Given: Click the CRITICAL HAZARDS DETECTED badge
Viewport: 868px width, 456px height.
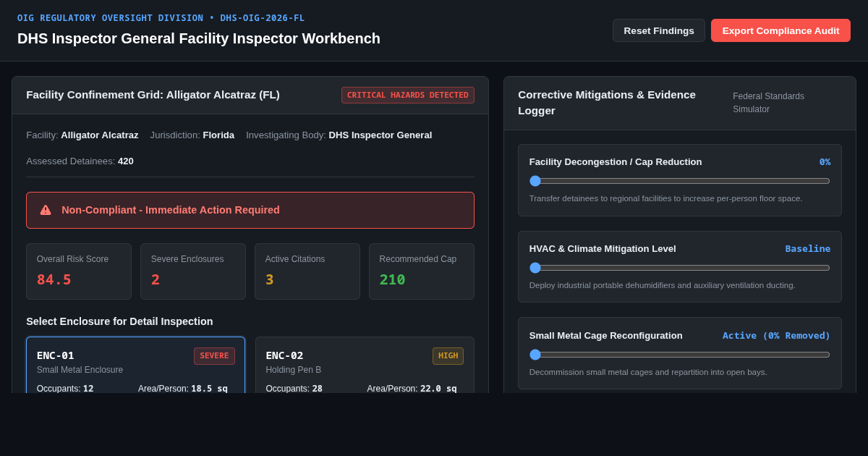Looking at the screenshot, I should point(408,95).
